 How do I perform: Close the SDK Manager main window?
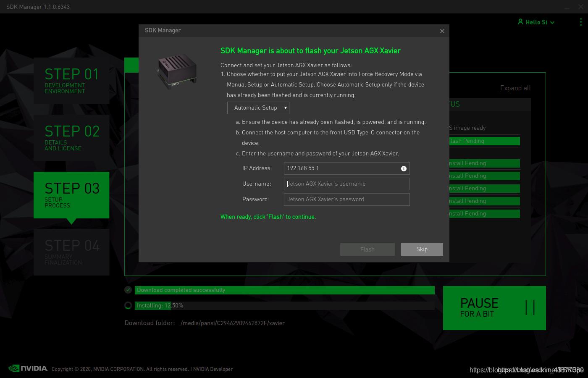581,7
